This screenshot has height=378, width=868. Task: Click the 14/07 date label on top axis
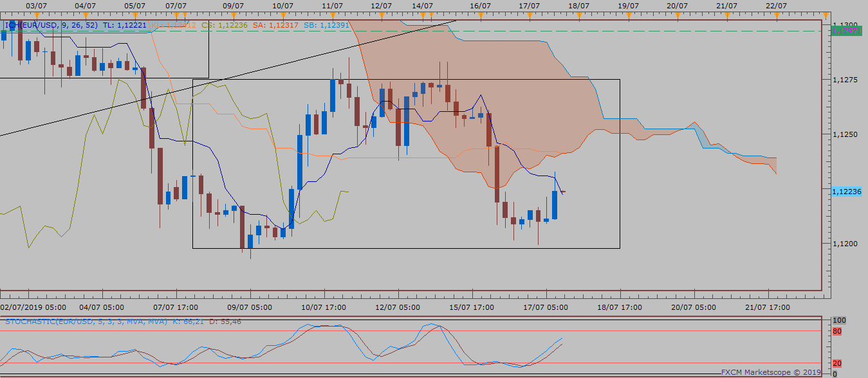click(422, 5)
